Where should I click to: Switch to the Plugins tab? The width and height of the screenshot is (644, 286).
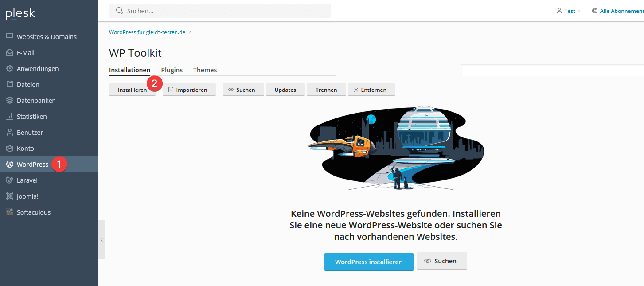coord(172,70)
